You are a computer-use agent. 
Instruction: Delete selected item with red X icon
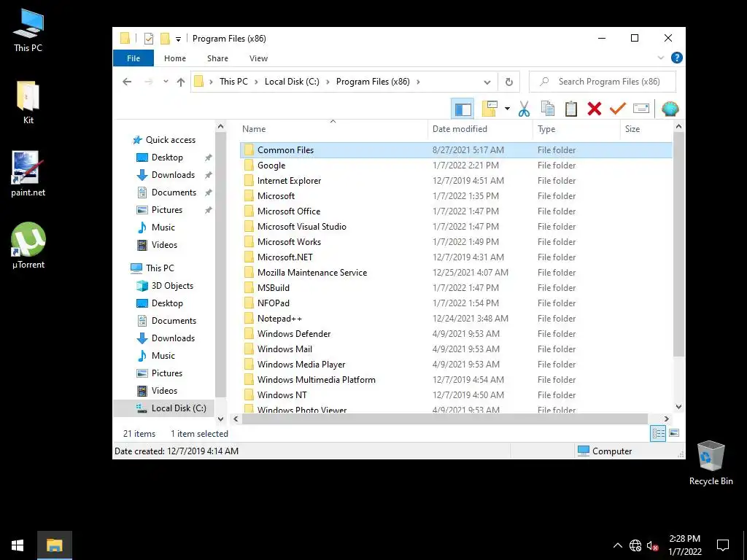point(594,109)
